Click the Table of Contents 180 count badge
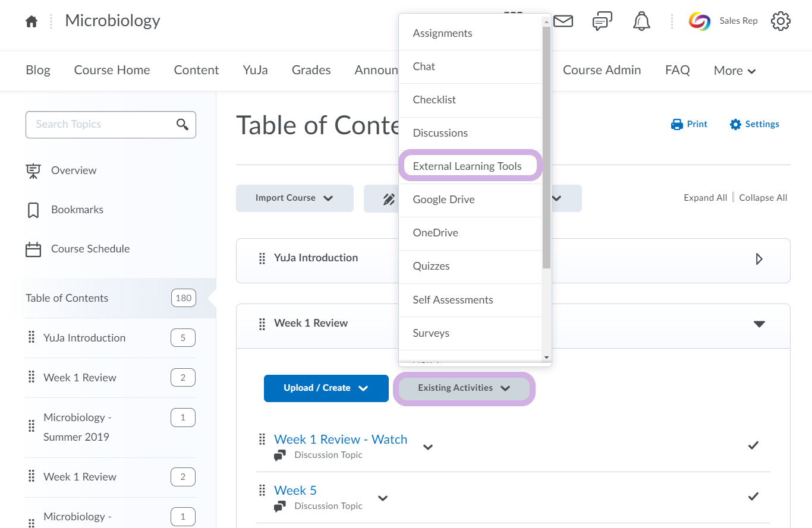Screen dimensions: 812x528 [183, 298]
